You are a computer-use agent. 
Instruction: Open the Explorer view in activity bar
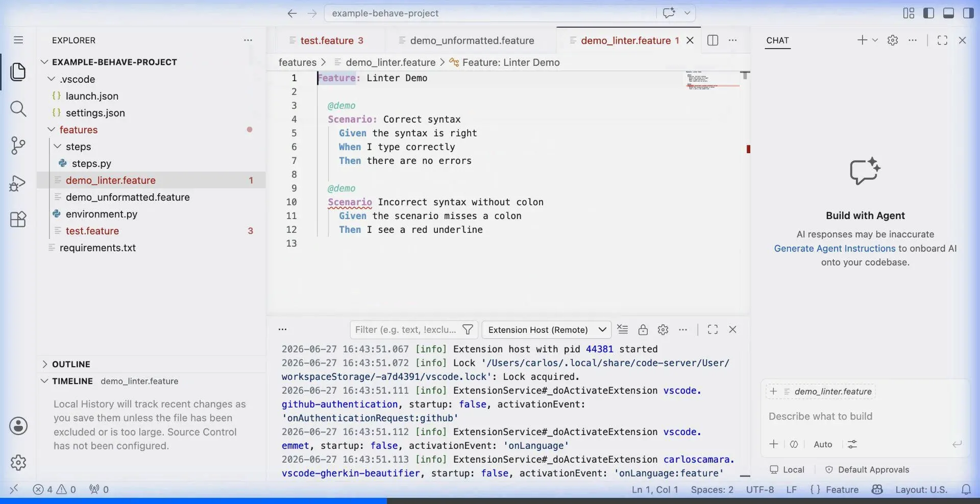tap(18, 72)
